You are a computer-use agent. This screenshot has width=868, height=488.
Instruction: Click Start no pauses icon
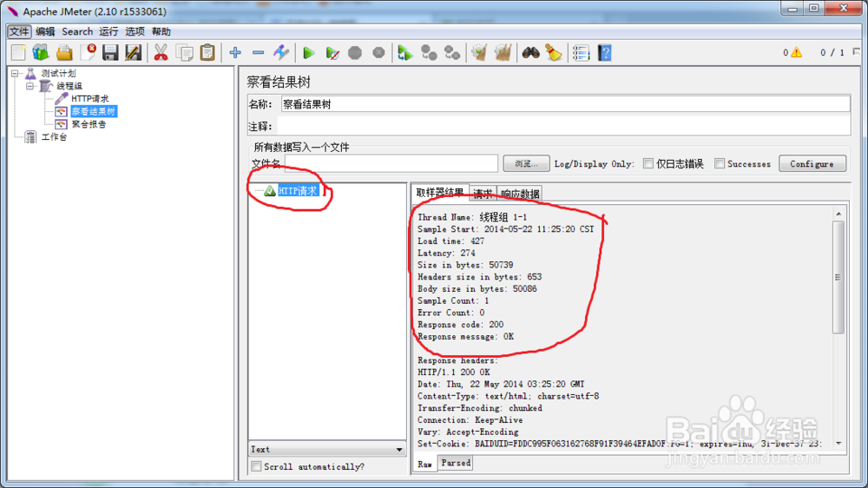coord(332,53)
